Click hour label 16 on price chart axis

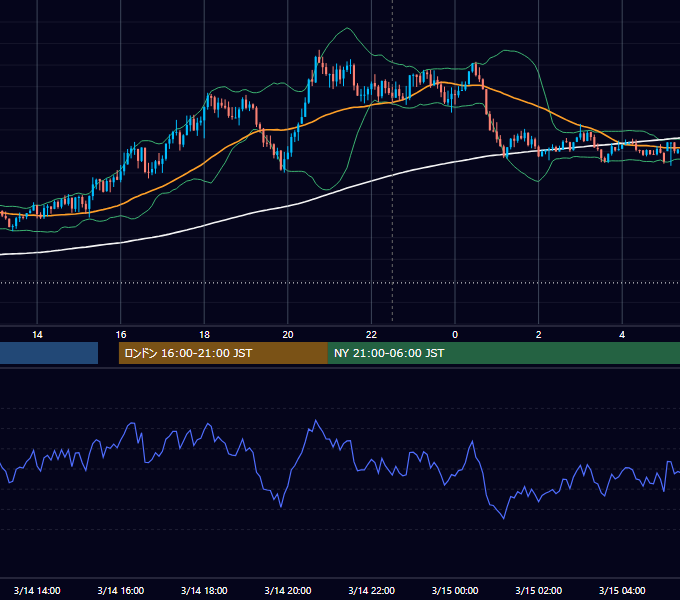pyautogui.click(x=121, y=335)
